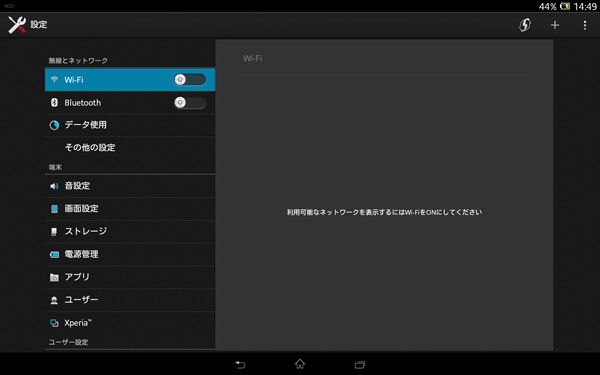Select the 音設定 sound settings item
600x375 pixels.
[130, 186]
